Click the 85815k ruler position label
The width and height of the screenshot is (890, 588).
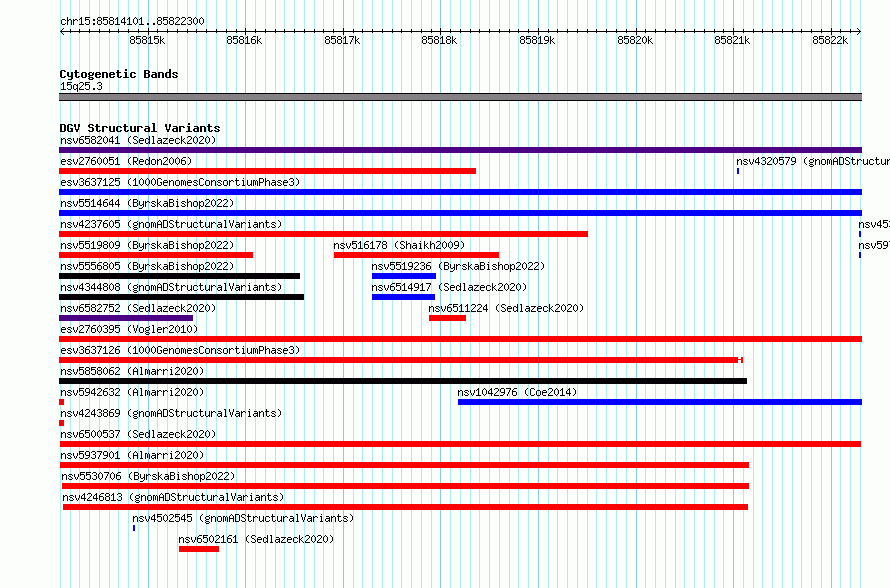point(147,40)
